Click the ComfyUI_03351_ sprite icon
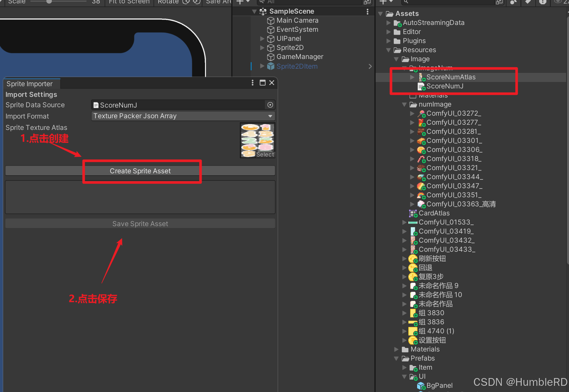 [x=421, y=195]
